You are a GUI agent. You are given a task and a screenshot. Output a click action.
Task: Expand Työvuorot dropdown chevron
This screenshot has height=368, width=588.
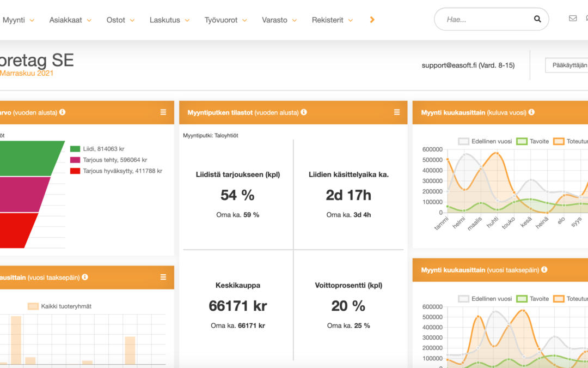244,20
